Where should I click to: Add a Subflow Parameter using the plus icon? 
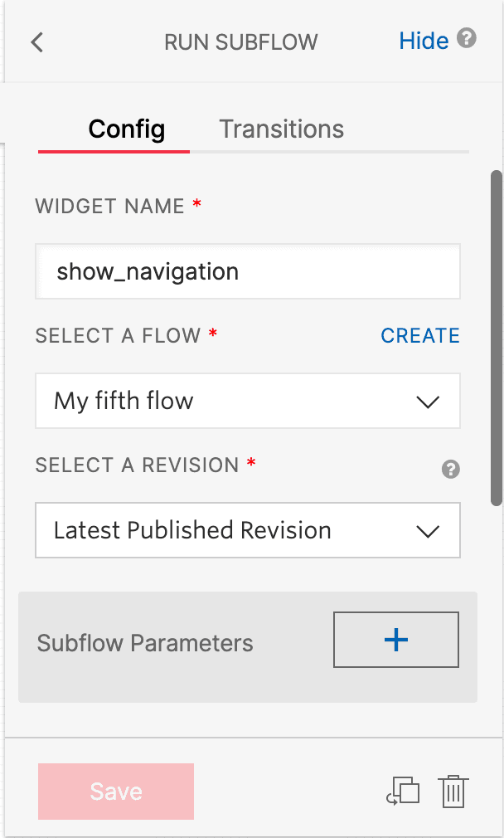tap(395, 639)
